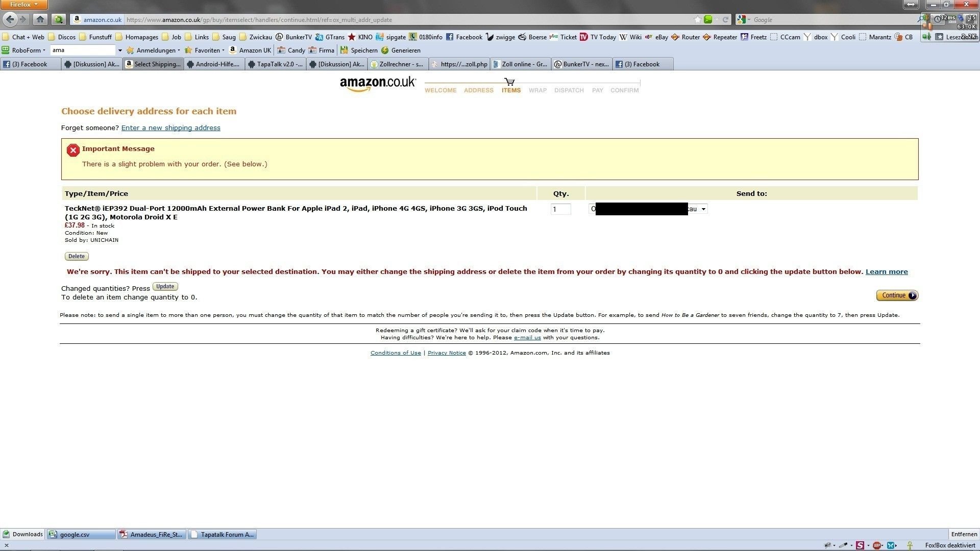The height and width of the screenshot is (551, 980).
Task: Open Privacy Notice link
Action: (447, 353)
